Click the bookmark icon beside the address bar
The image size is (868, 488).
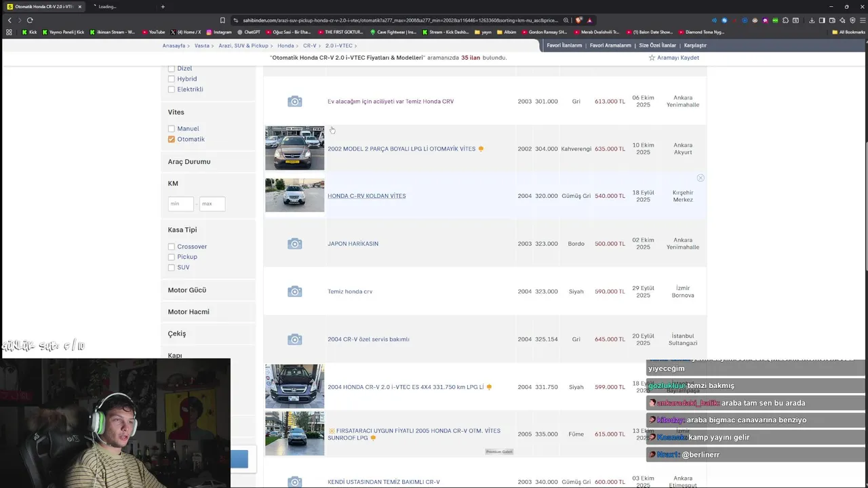(x=222, y=20)
